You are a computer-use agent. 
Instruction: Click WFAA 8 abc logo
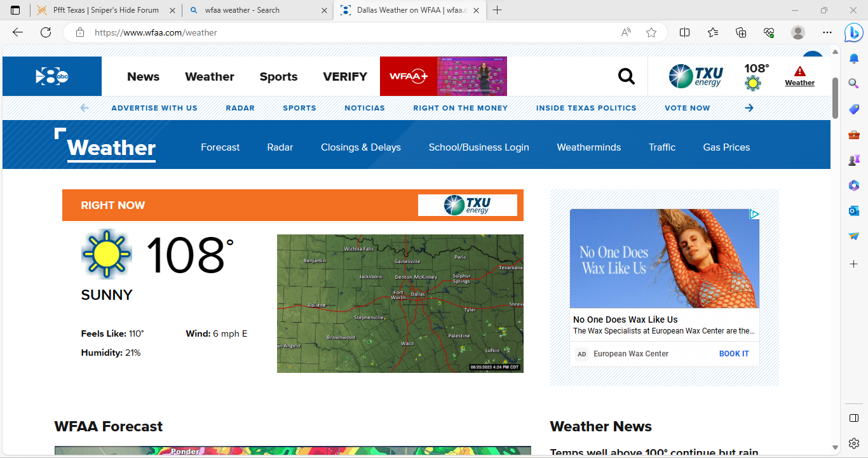pyautogui.click(x=52, y=76)
